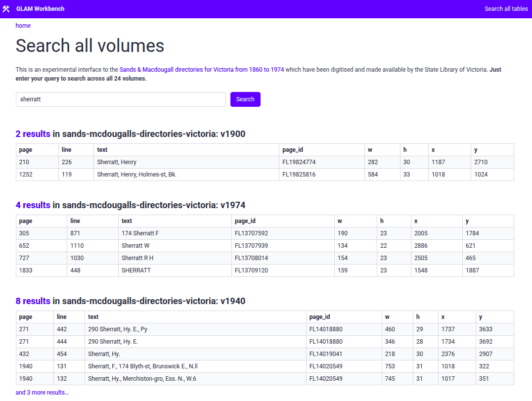The image size is (532, 401).
Task: Click 'Sherratt, F., 174 Blyth-st, Brunswick E.' cell
Action: [x=195, y=366]
